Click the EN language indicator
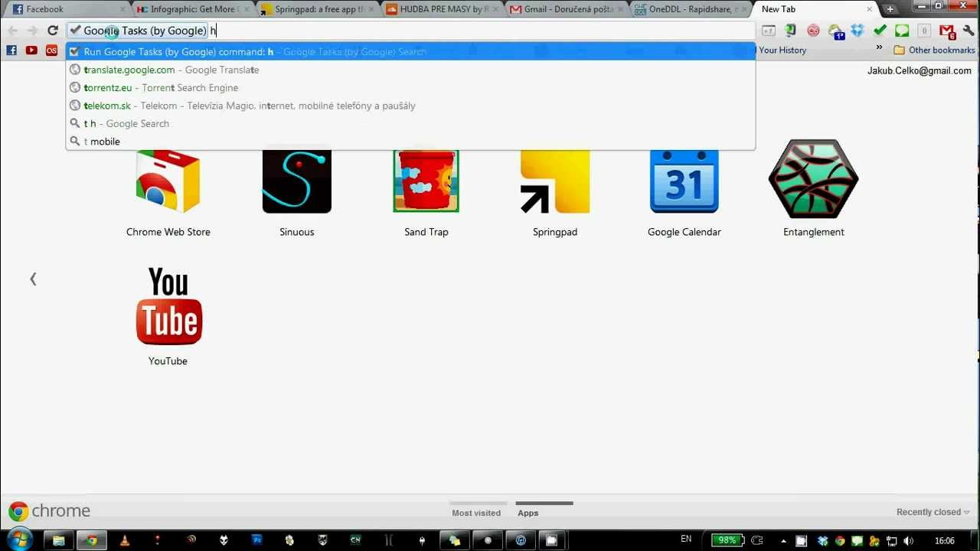The image size is (980, 551). (x=686, y=539)
